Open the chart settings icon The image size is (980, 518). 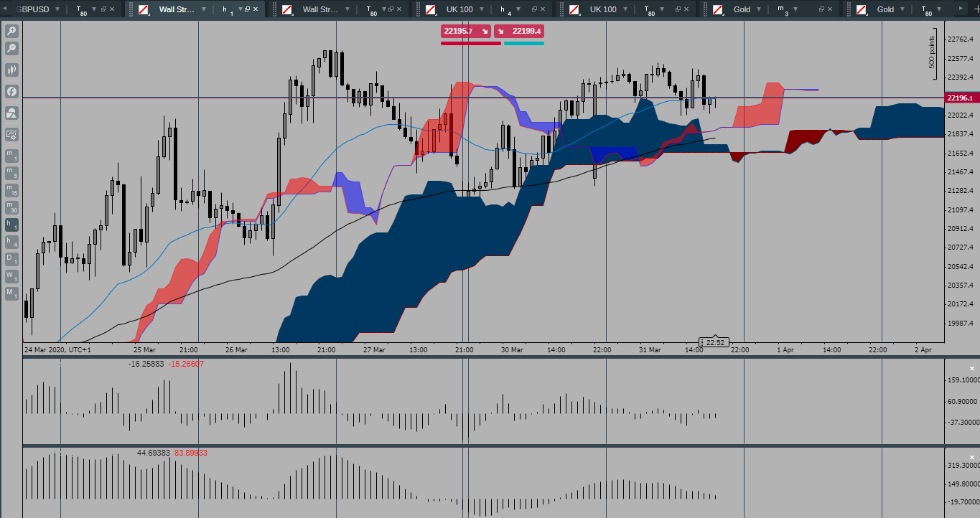(x=11, y=133)
